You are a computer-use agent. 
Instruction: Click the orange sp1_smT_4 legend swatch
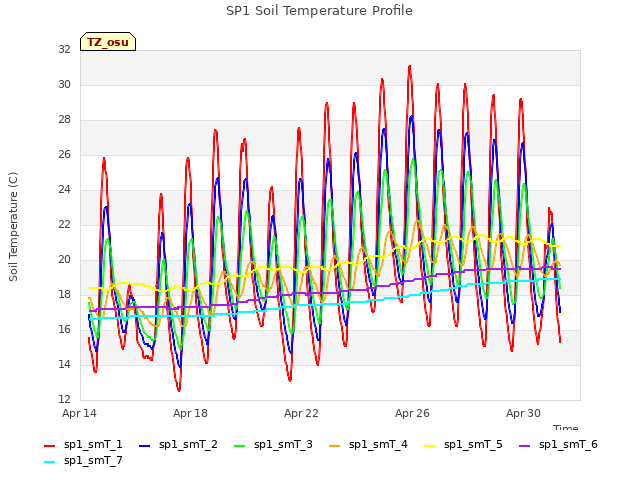tap(334, 446)
